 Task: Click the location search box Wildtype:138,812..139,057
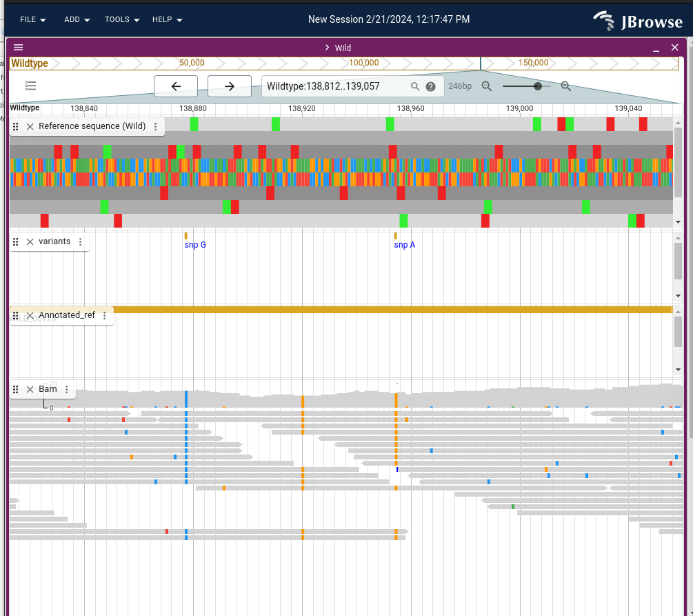[x=336, y=86]
